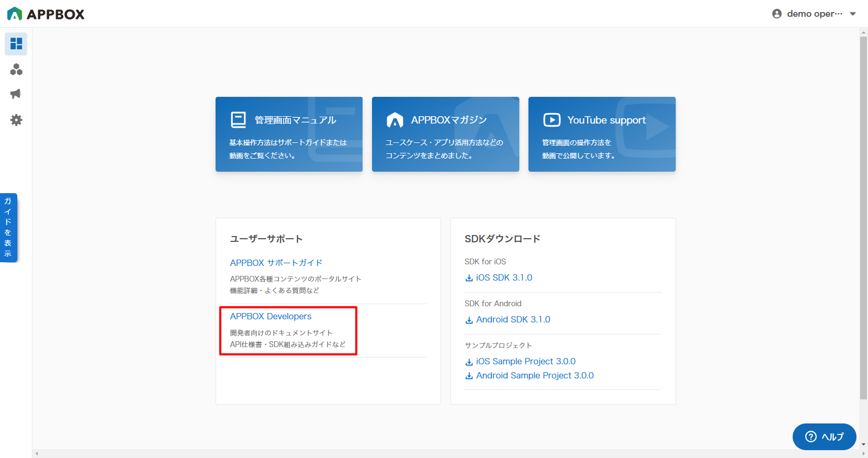
Task: Show the guide via ガイドを表示 tab
Action: click(x=8, y=228)
